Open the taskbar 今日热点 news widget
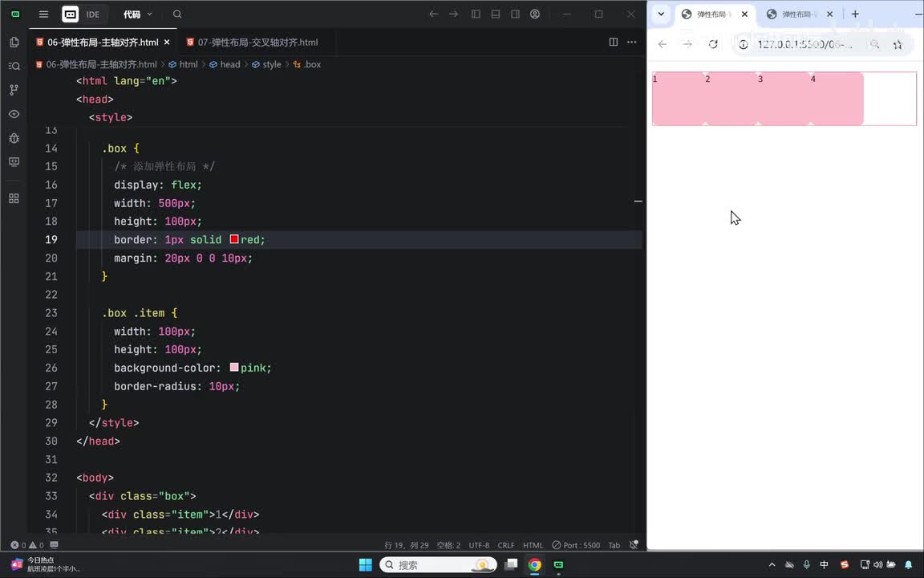This screenshot has height=578, width=924. [x=45, y=564]
